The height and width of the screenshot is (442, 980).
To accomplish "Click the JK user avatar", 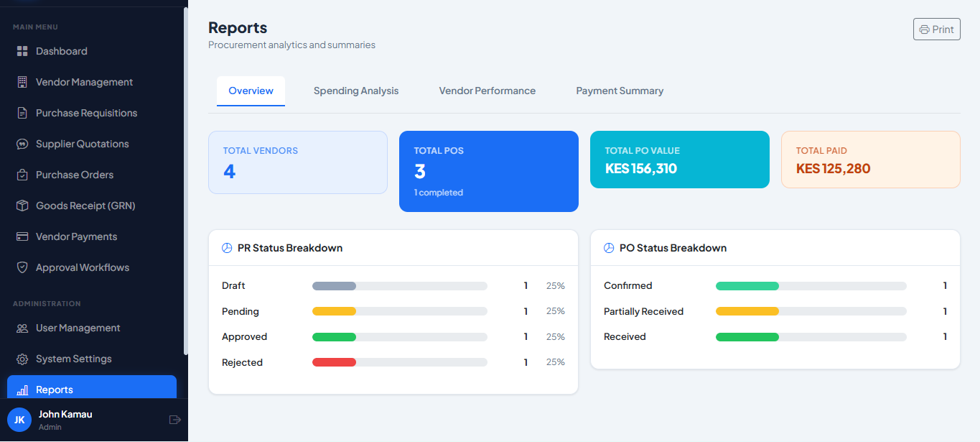I will point(19,420).
